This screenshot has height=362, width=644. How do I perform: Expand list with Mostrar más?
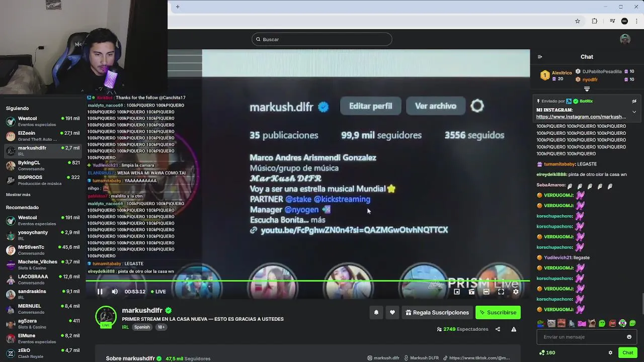click(18, 195)
